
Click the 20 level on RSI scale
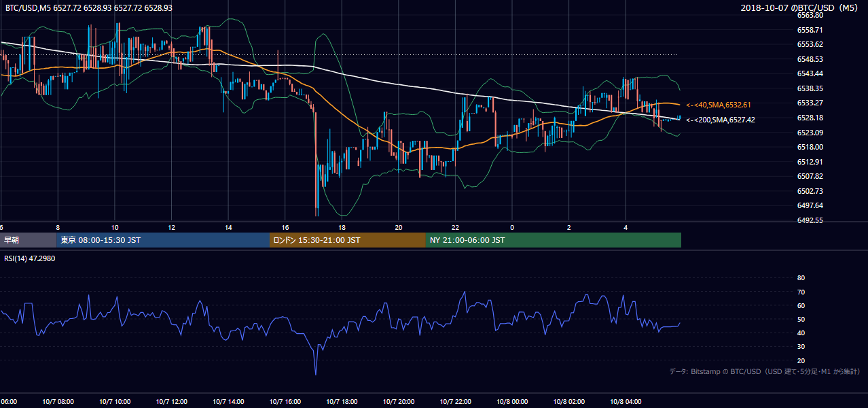801,360
